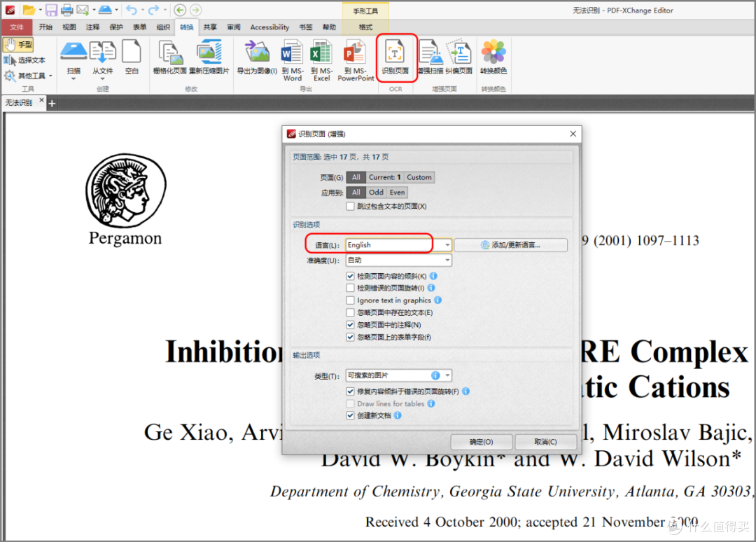Select Odd in 应用到 options
This screenshot has height=542, width=756.
pyautogui.click(x=376, y=193)
